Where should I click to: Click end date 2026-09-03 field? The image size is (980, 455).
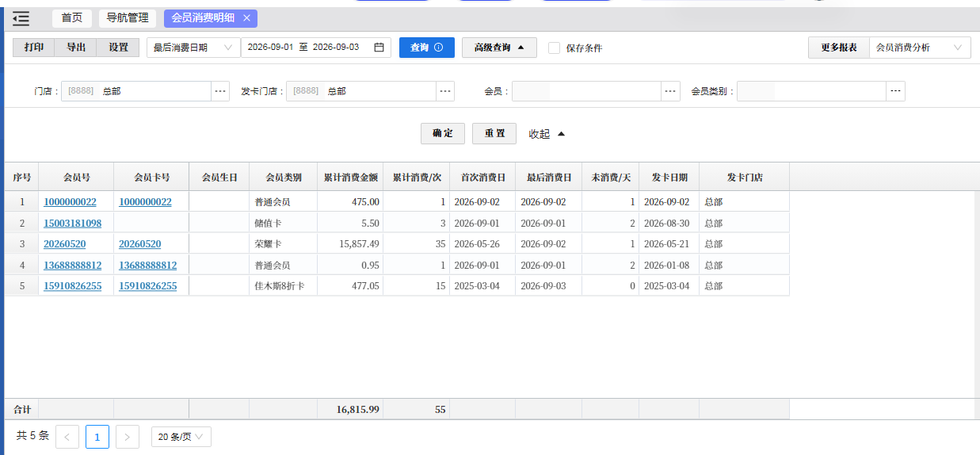click(x=336, y=48)
